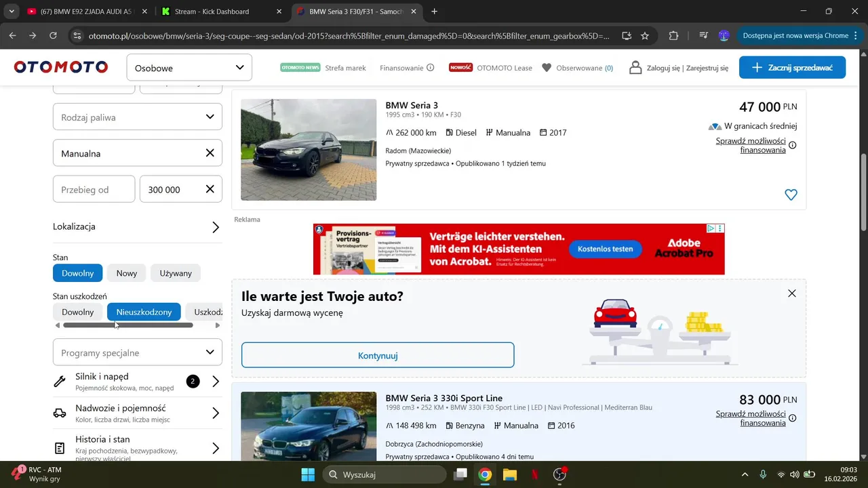
Task: Open File Explorer from the taskbar
Action: click(x=509, y=474)
